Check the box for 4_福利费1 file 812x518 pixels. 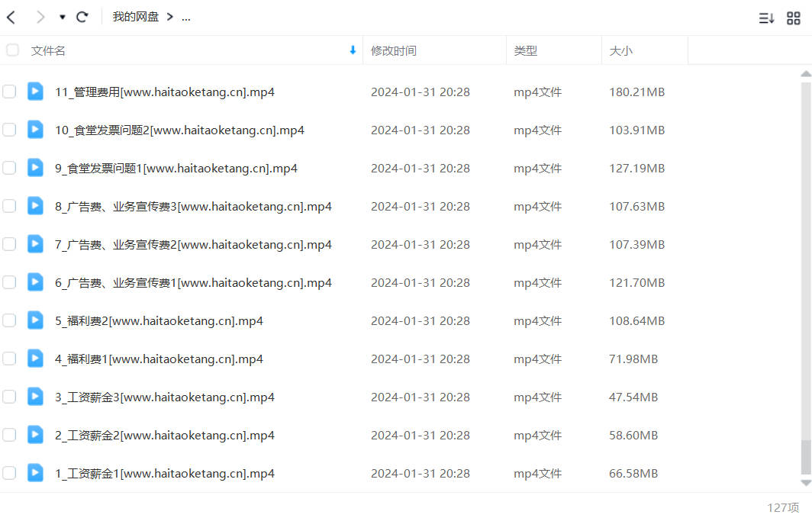[x=9, y=359]
